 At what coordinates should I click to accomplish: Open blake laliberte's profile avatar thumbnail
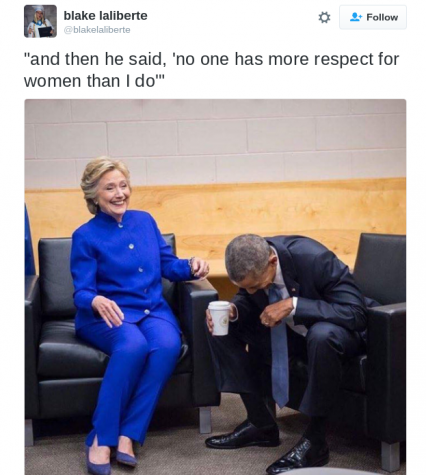[40, 21]
